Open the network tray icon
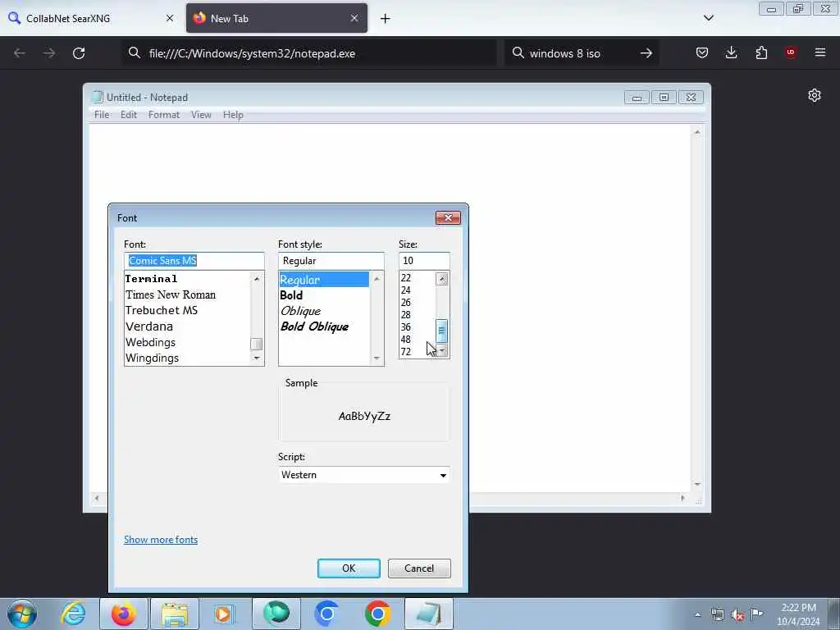 tap(717, 615)
